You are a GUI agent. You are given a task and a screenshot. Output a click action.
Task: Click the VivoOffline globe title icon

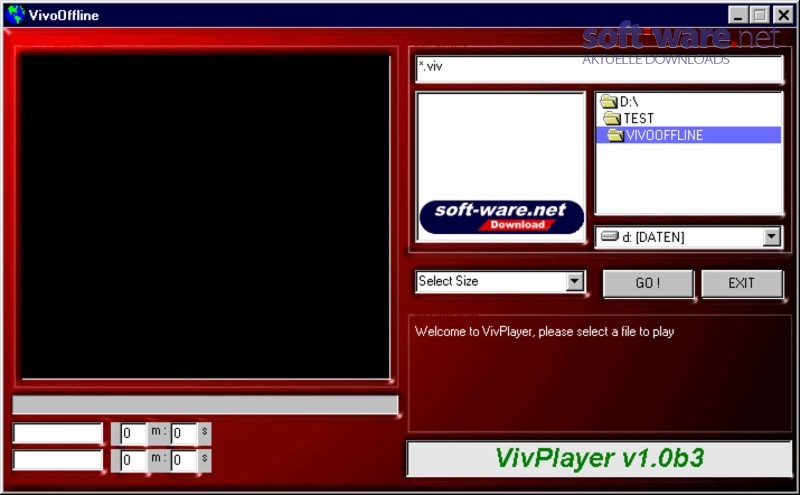(15, 14)
